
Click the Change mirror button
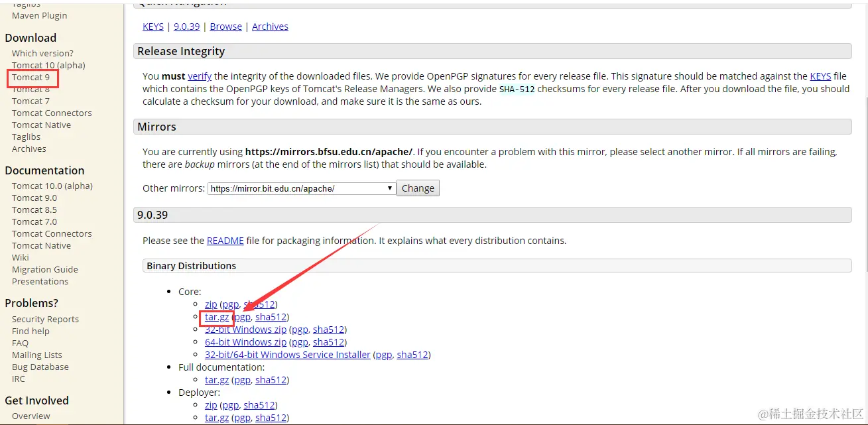[418, 188]
